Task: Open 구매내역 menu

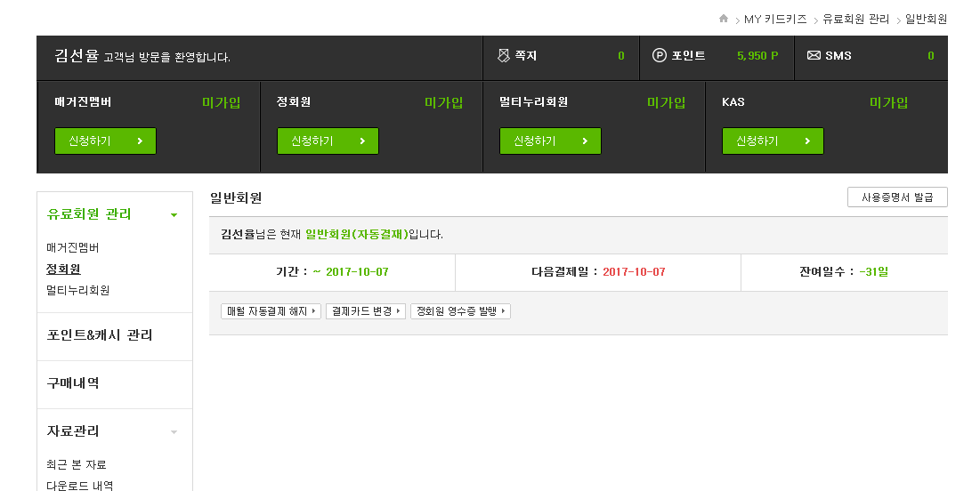Action: click(72, 383)
